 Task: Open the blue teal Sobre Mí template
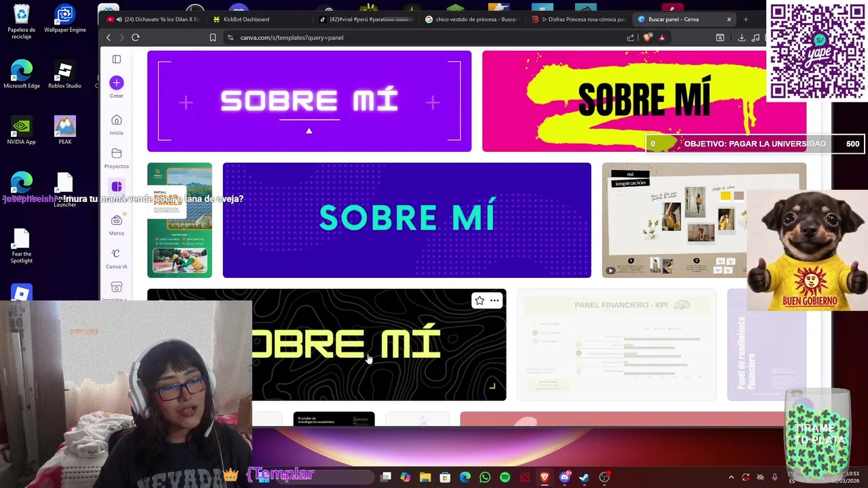click(407, 220)
